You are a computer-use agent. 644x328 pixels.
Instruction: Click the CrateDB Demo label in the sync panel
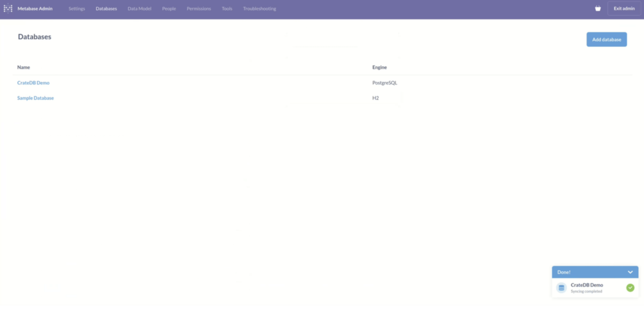[x=587, y=285]
